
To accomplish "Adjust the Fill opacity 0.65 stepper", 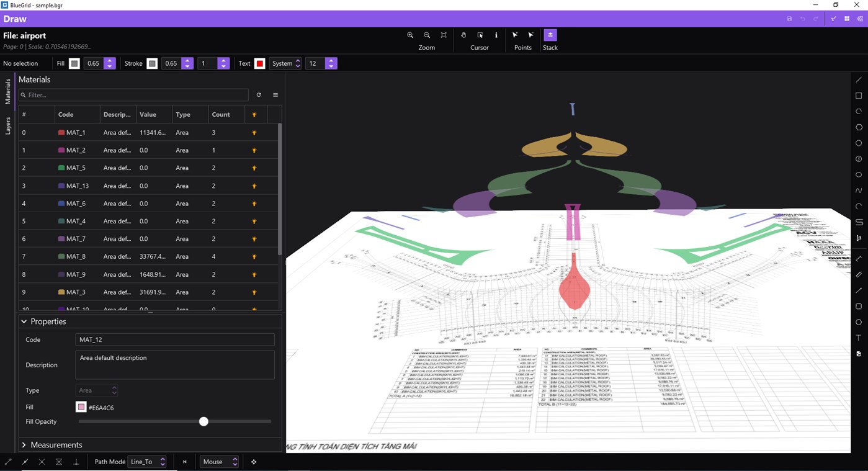I will click(x=110, y=63).
